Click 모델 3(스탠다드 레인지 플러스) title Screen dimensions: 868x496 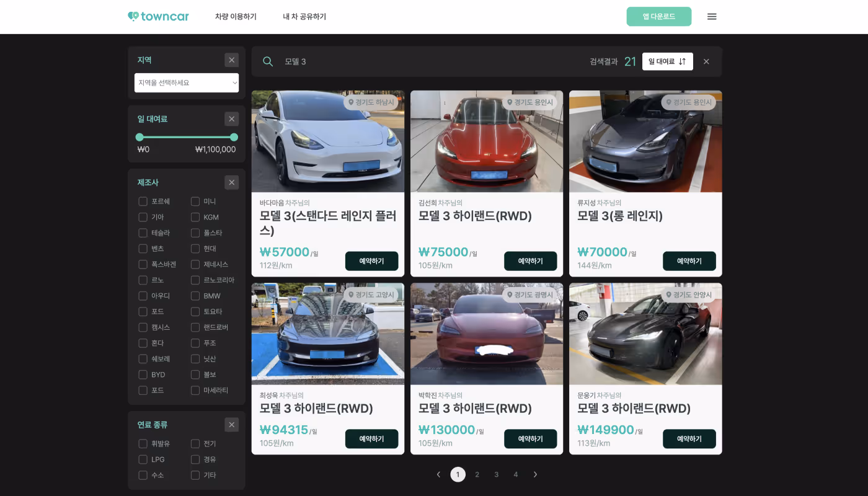[328, 223]
